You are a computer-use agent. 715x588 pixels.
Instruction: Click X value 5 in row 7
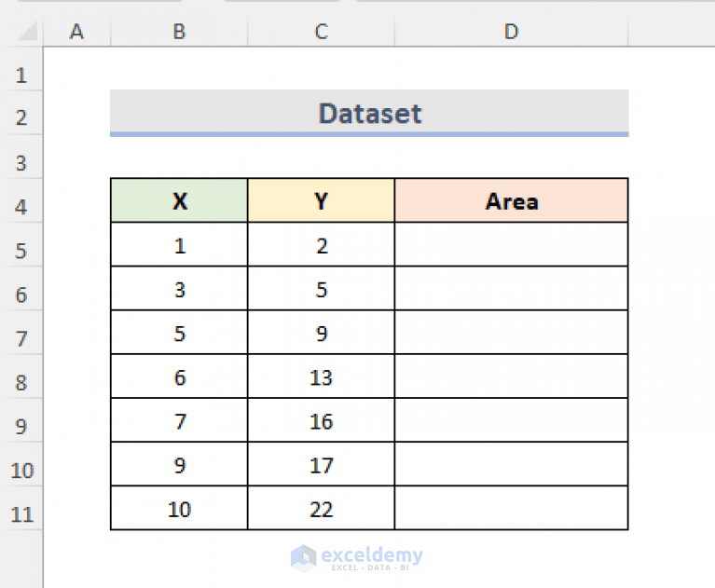coord(179,333)
